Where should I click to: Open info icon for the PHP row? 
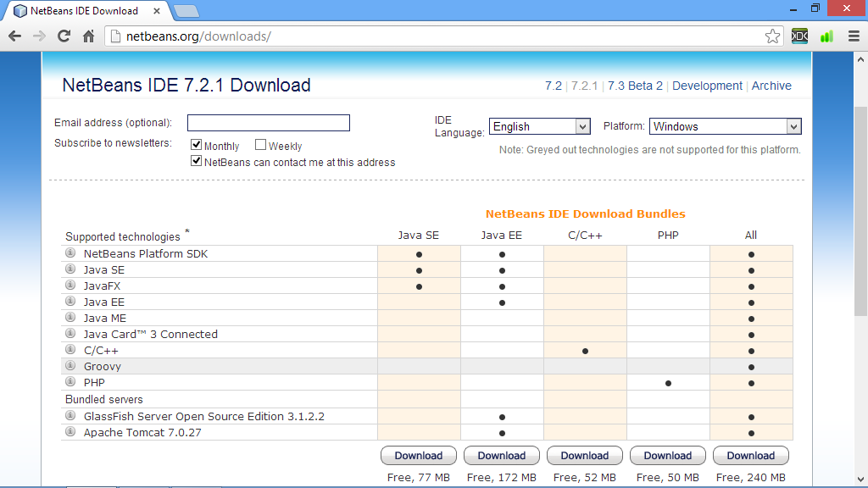tap(70, 381)
